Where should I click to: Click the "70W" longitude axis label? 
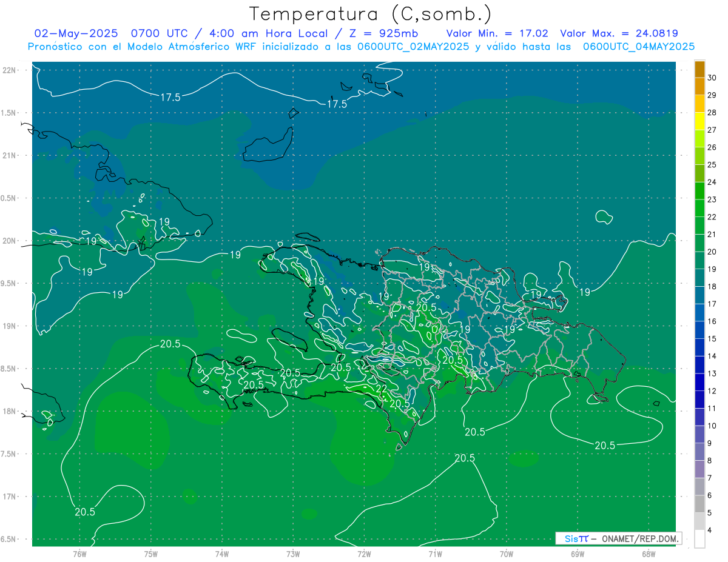click(x=507, y=554)
